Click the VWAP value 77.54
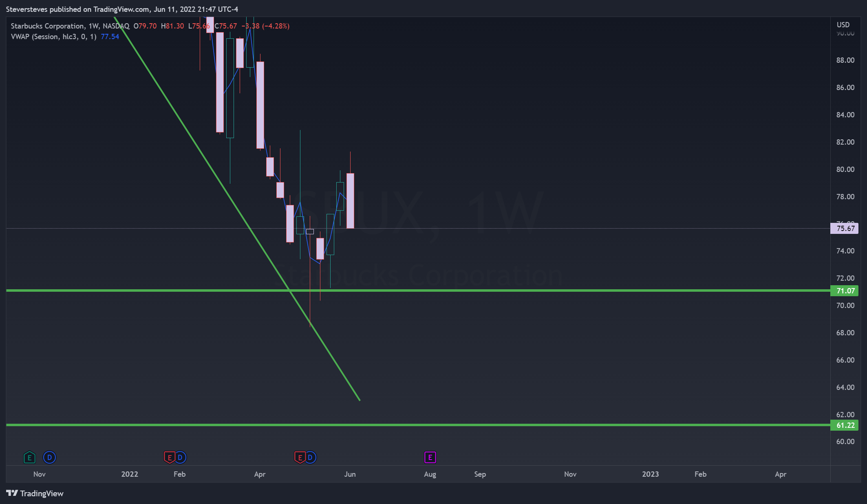The height and width of the screenshot is (504, 867). [110, 37]
